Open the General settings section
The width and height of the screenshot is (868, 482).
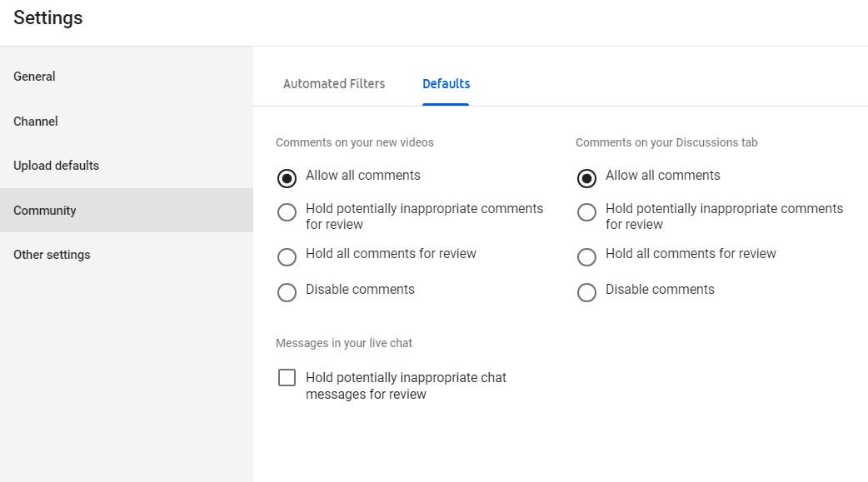[34, 77]
